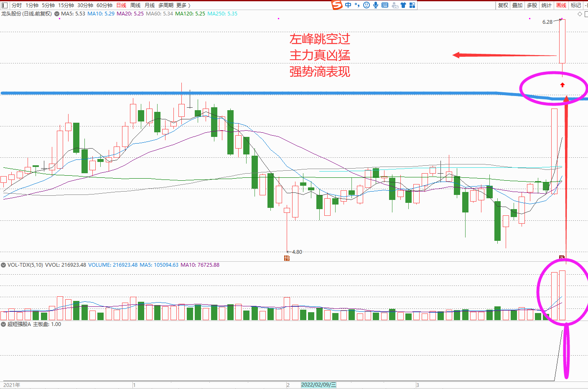Click the MA60: 5.34 value
Image resolution: width=588 pixels, height=389 pixels.
[159, 14]
